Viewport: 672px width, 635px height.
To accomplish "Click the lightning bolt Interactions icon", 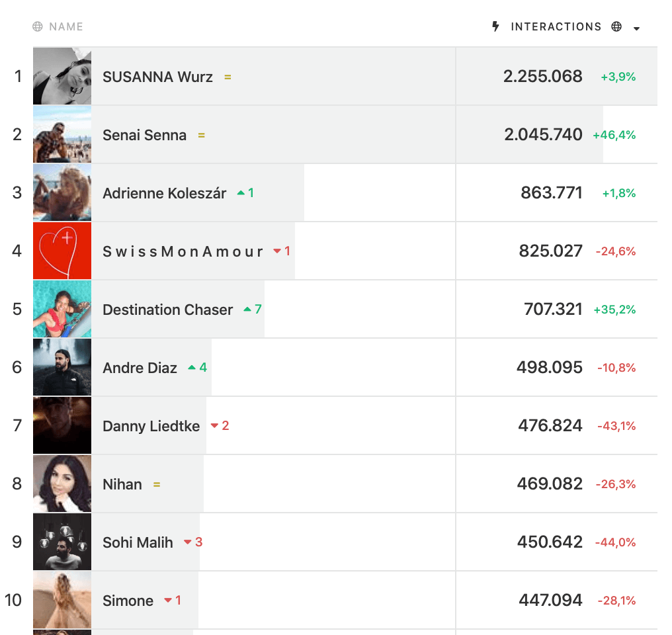I will pos(495,26).
